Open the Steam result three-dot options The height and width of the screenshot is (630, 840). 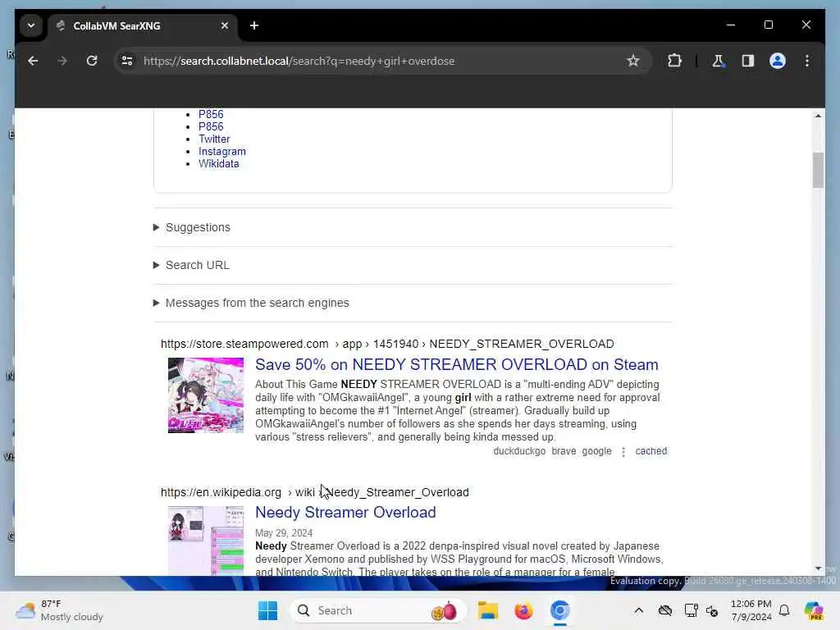[623, 452]
